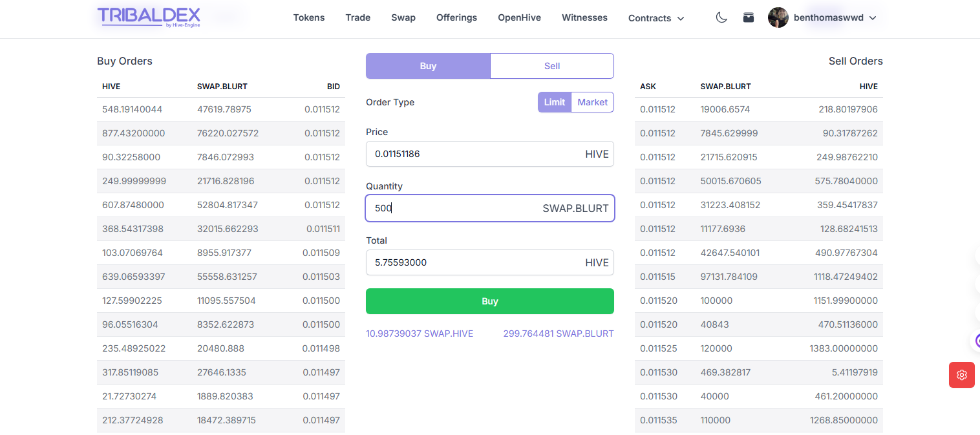Select the 0.011515 ask sell order row
Viewport: 980px width, 435px height.
click(x=758, y=277)
